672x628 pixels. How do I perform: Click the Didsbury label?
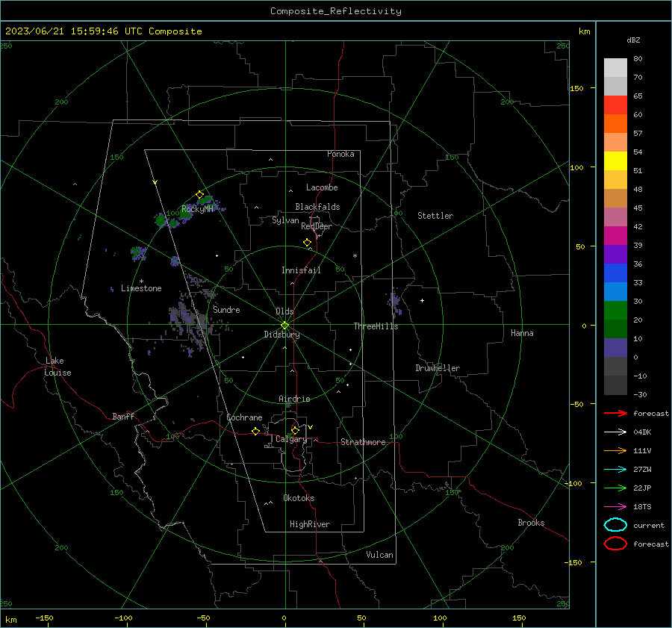(x=281, y=335)
